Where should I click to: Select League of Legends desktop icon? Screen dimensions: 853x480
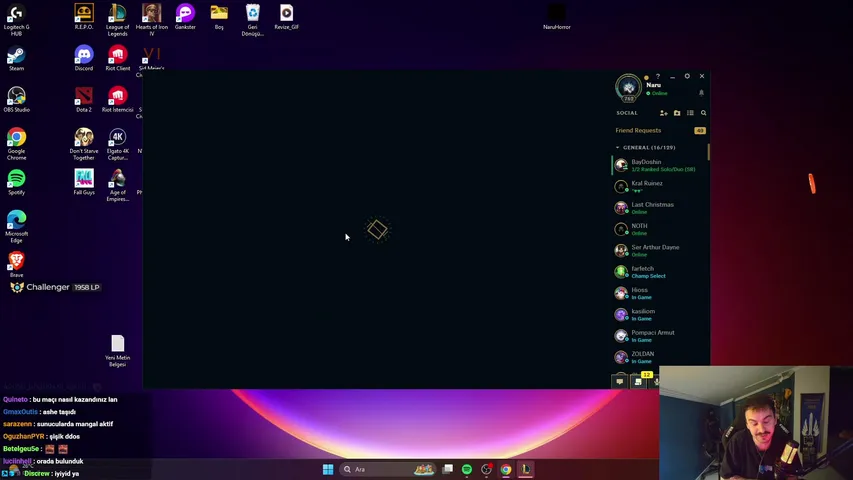tap(118, 19)
